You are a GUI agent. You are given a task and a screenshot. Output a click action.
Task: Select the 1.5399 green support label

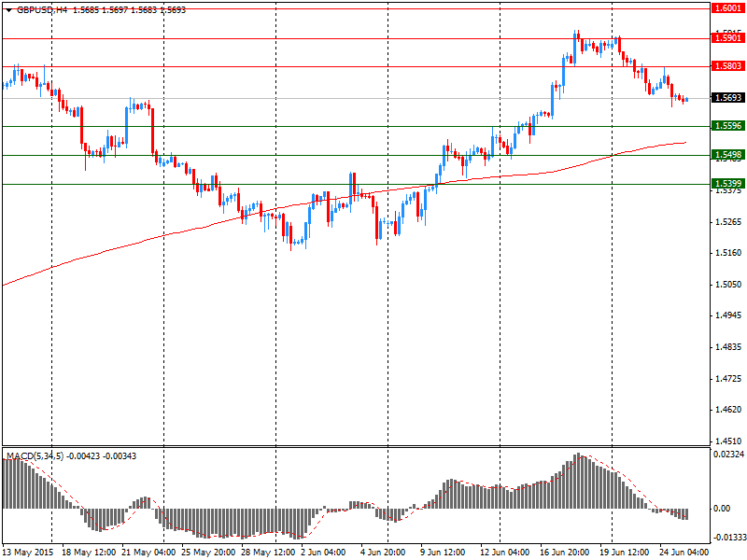click(728, 183)
